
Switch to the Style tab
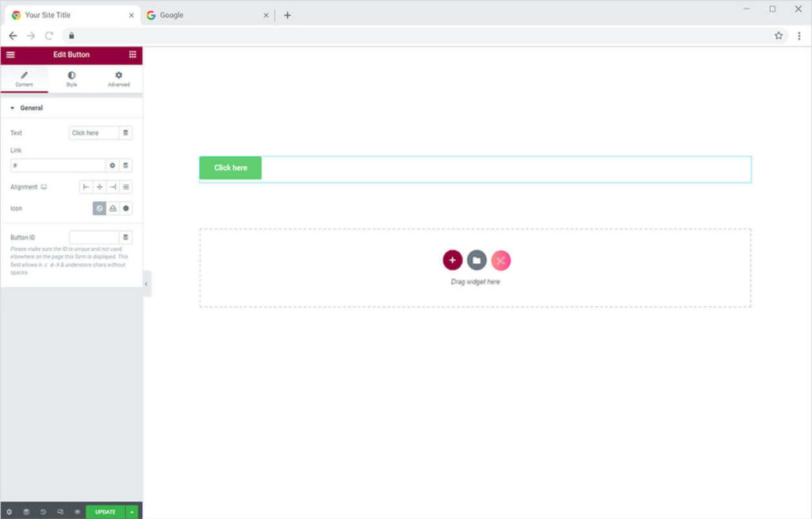point(71,78)
